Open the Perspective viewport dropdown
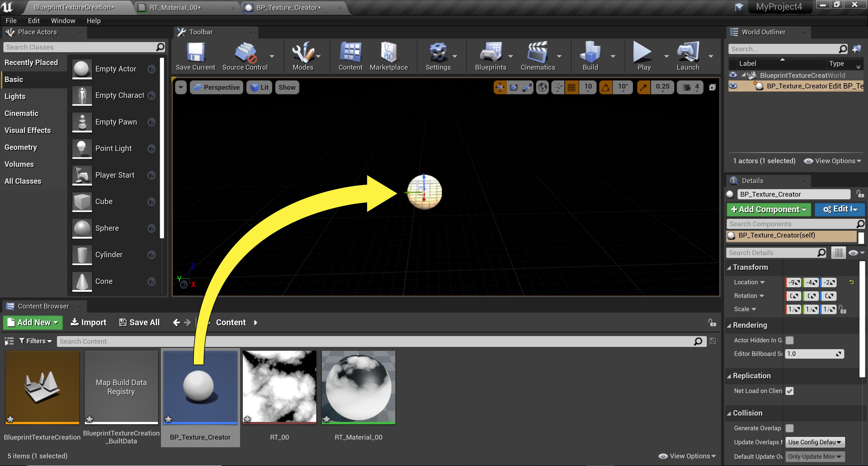This screenshot has width=868, height=466. [x=216, y=87]
